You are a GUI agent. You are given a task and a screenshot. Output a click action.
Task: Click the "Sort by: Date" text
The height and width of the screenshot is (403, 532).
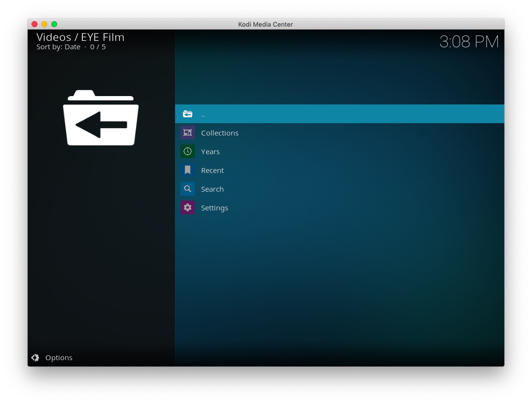[x=58, y=47]
